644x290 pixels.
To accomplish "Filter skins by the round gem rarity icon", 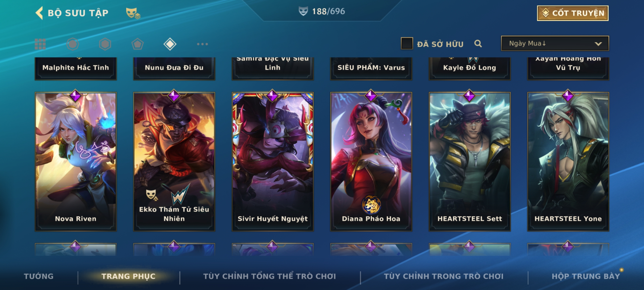I will pos(73,44).
